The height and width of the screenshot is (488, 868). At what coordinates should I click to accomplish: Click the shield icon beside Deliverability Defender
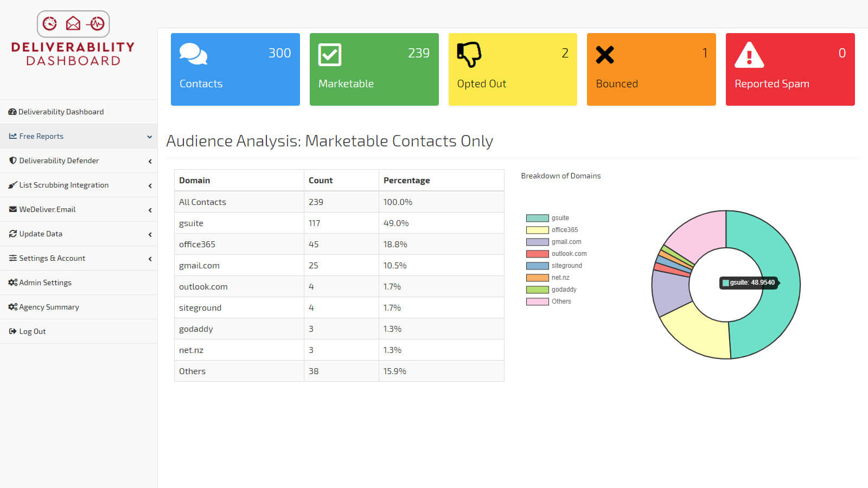pyautogui.click(x=13, y=160)
